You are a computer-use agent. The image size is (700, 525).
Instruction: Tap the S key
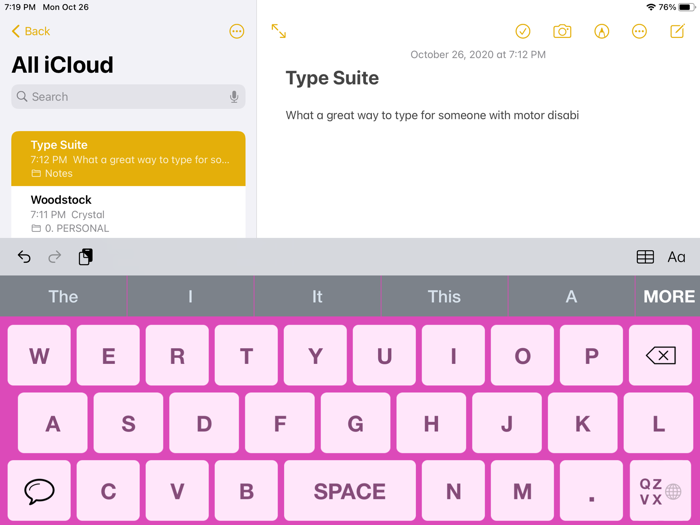click(129, 423)
